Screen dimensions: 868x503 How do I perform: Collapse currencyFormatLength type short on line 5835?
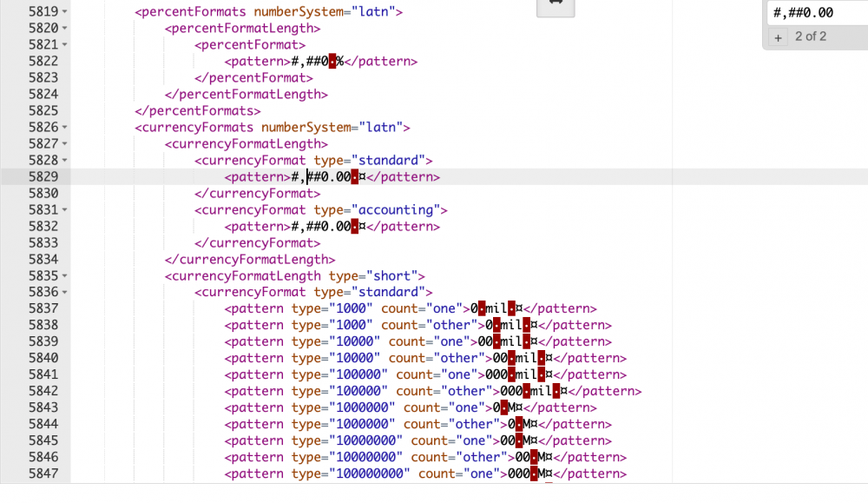[x=66, y=275]
